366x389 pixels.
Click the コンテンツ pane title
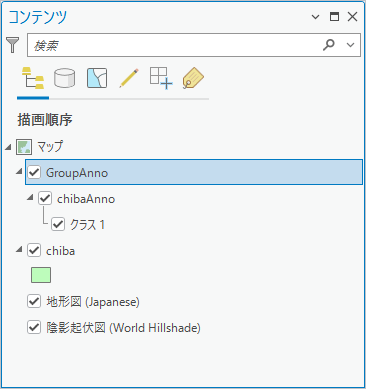37,17
